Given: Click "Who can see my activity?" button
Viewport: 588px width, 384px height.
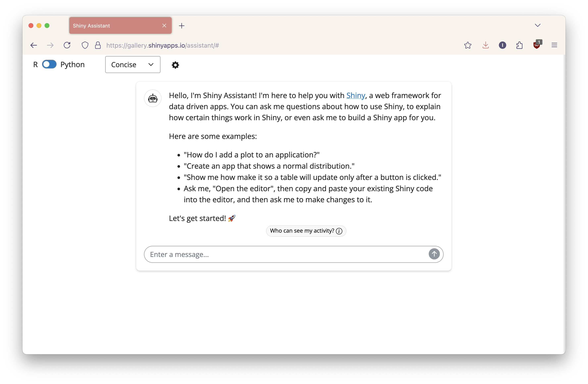Looking at the screenshot, I should (x=306, y=231).
